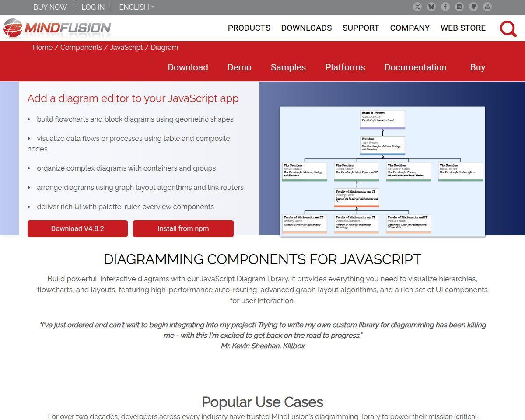
Task: Click the Download V4.8.2 button
Action: (77, 228)
